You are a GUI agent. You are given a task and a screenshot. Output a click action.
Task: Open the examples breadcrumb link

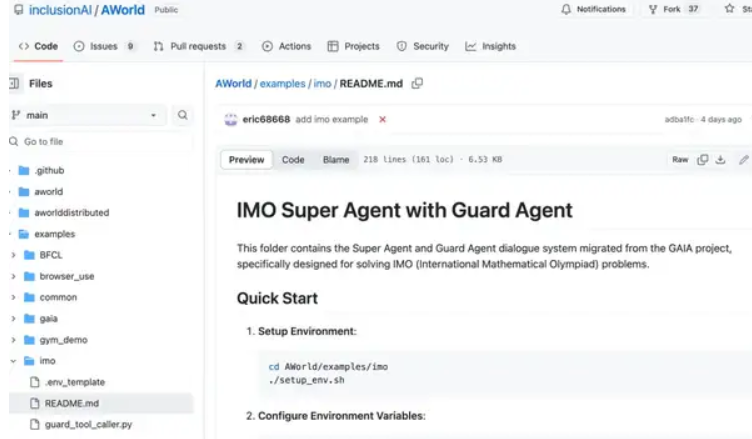pyautogui.click(x=281, y=84)
